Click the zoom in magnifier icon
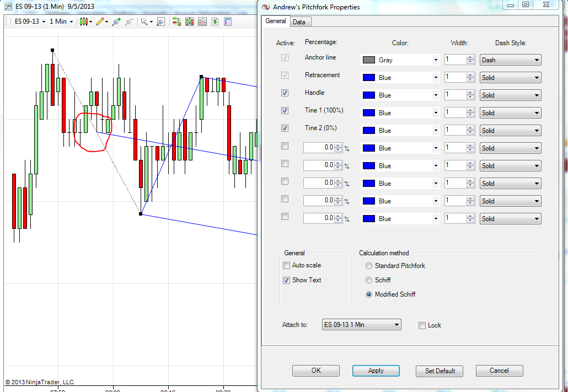 click(116, 22)
